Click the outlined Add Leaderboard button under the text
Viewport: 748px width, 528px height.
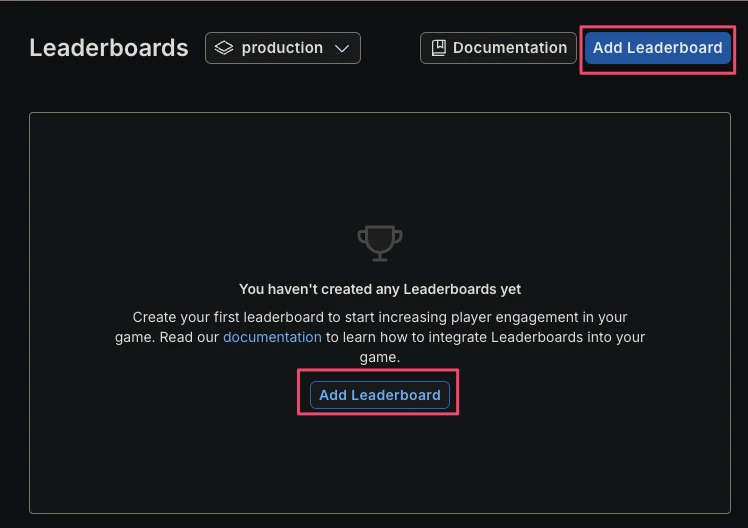[x=380, y=395]
